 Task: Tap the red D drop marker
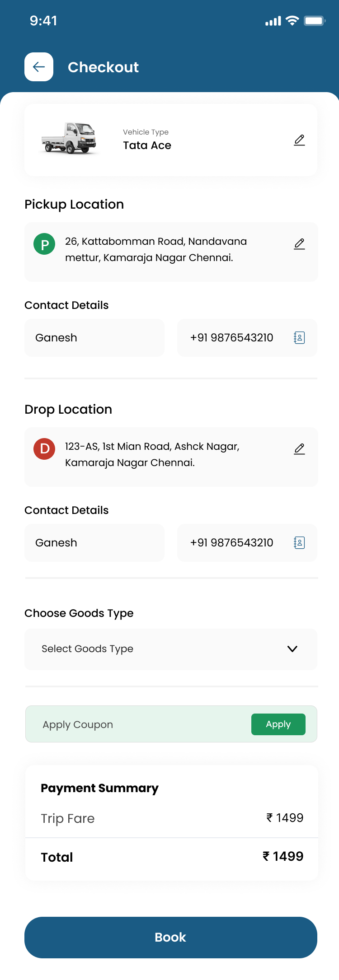(44, 449)
